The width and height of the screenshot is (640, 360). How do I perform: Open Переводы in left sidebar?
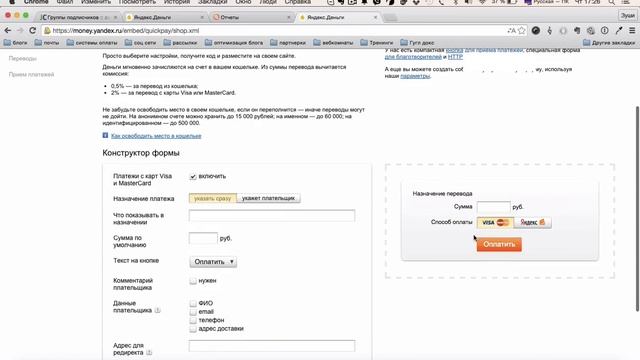(x=22, y=58)
